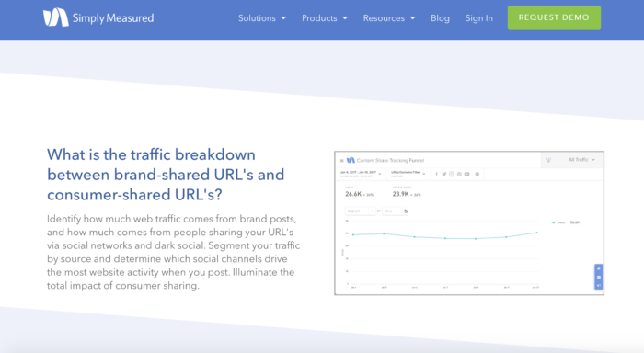The height and width of the screenshot is (353, 644).
Task: Click the heading about traffic breakdown
Action: [166, 175]
